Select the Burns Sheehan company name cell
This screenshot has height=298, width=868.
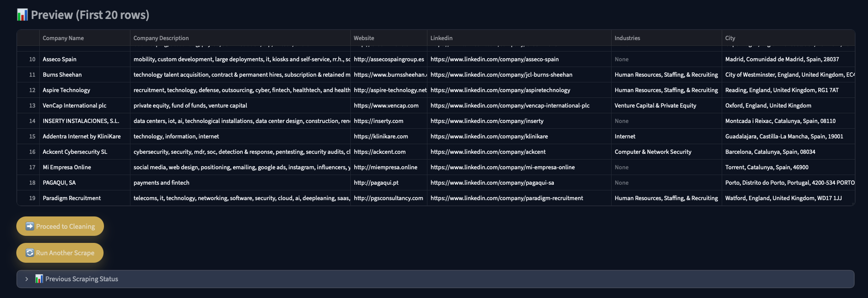click(x=85, y=74)
